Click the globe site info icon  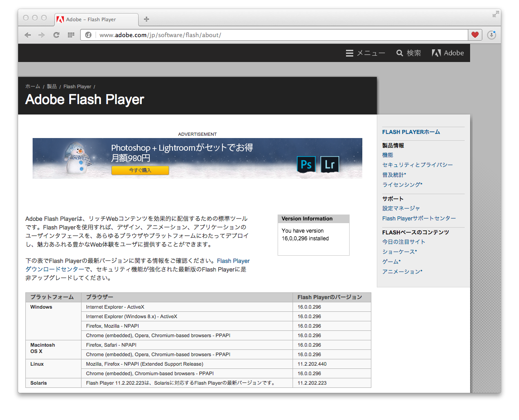(x=88, y=35)
